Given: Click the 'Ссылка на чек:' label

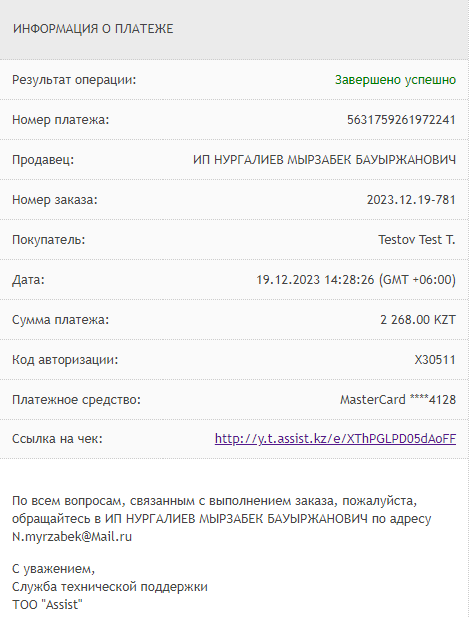Looking at the screenshot, I should pos(58,439).
